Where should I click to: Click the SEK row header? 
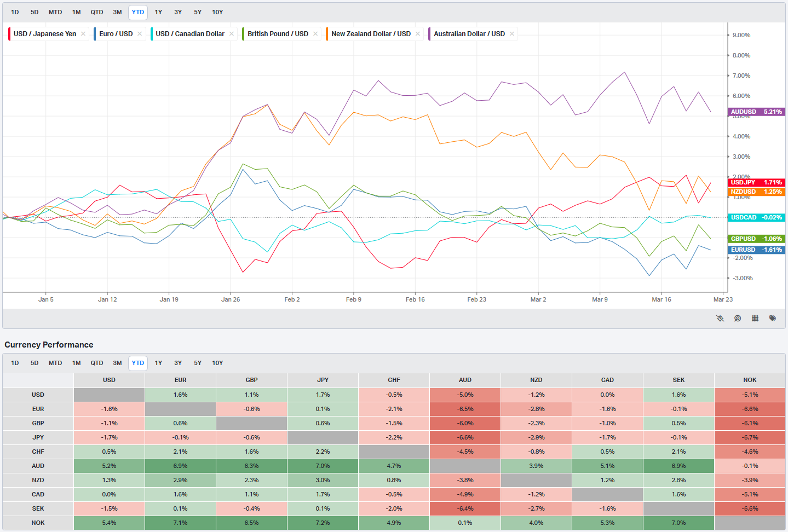click(x=38, y=508)
